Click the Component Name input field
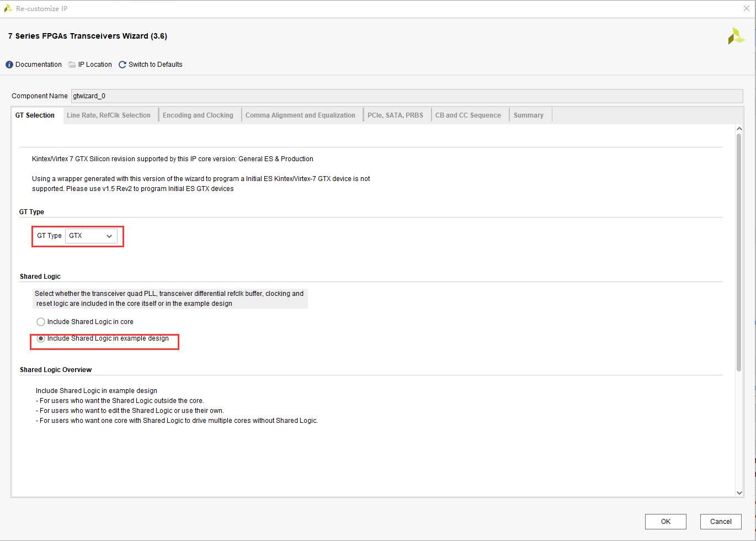756x541 pixels. pos(407,96)
